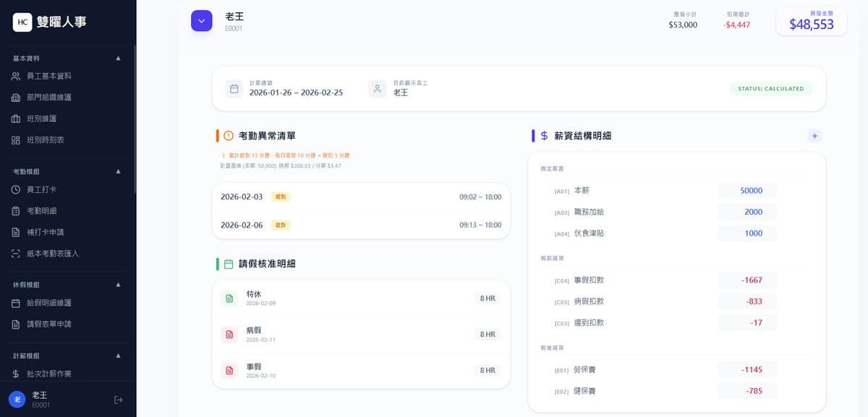Click the person icon beside 目前顯示員工
The width and height of the screenshot is (868, 417).
[x=376, y=88]
